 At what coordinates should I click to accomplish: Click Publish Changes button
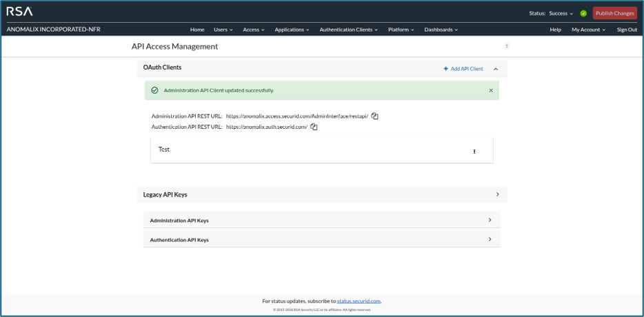pyautogui.click(x=615, y=13)
